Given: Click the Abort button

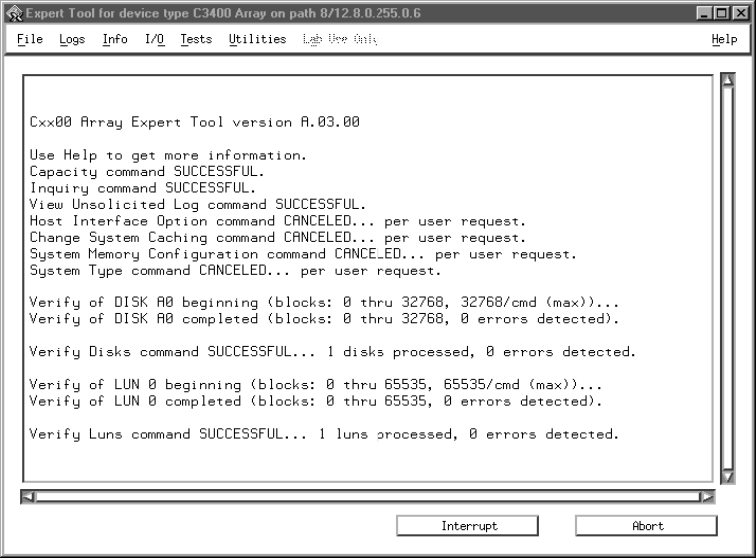Looking at the screenshot, I should pyautogui.click(x=646, y=526).
